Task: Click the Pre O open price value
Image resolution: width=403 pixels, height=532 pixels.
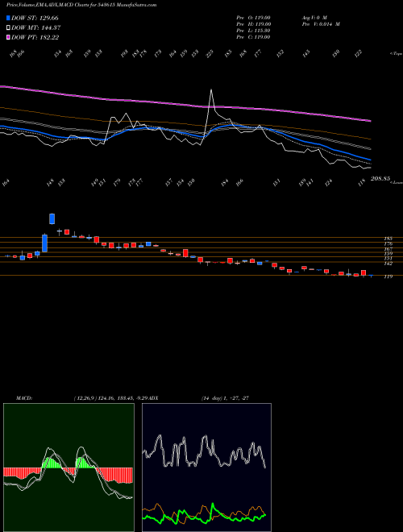Action: pyautogui.click(x=253, y=18)
